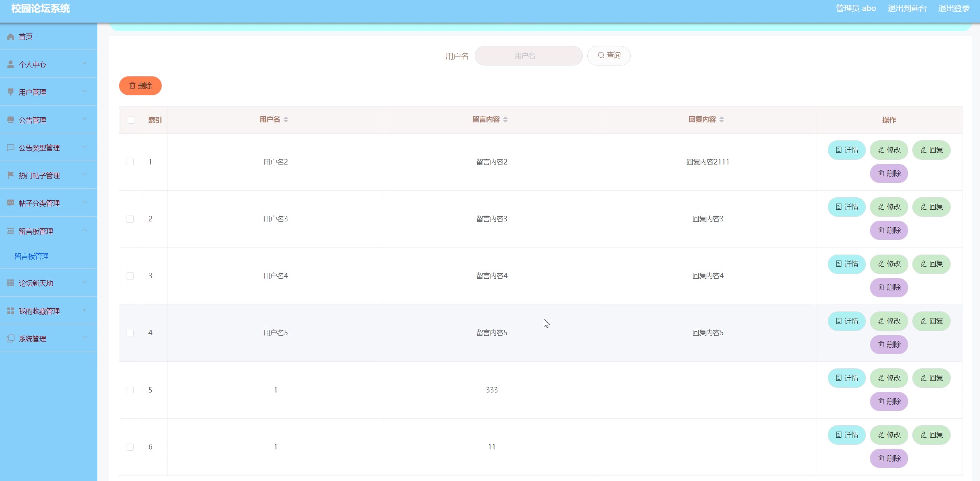Click the icon beside 公告管理
Screen dimensions: 980x481
click(x=11, y=120)
